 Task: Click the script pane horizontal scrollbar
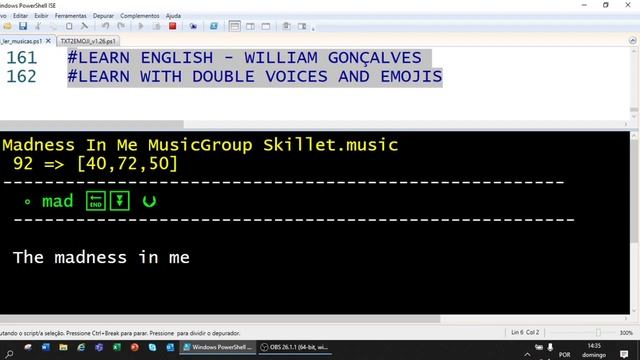pyautogui.click(x=92, y=124)
